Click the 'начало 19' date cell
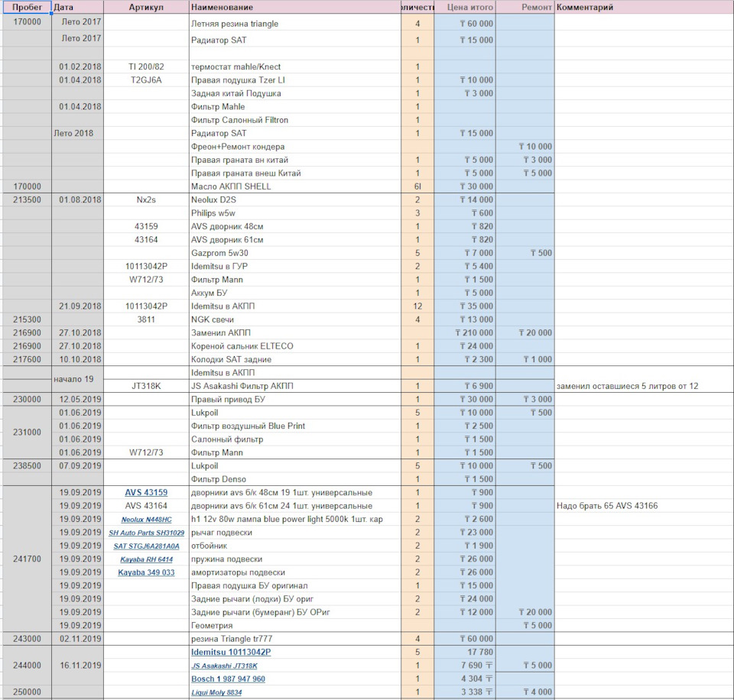The height and width of the screenshot is (700, 734). click(78, 379)
